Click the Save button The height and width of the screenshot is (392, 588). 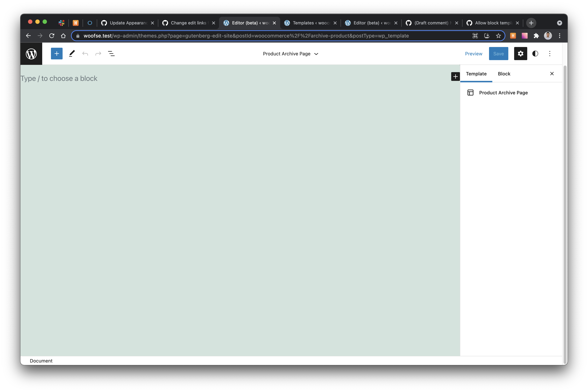(498, 54)
